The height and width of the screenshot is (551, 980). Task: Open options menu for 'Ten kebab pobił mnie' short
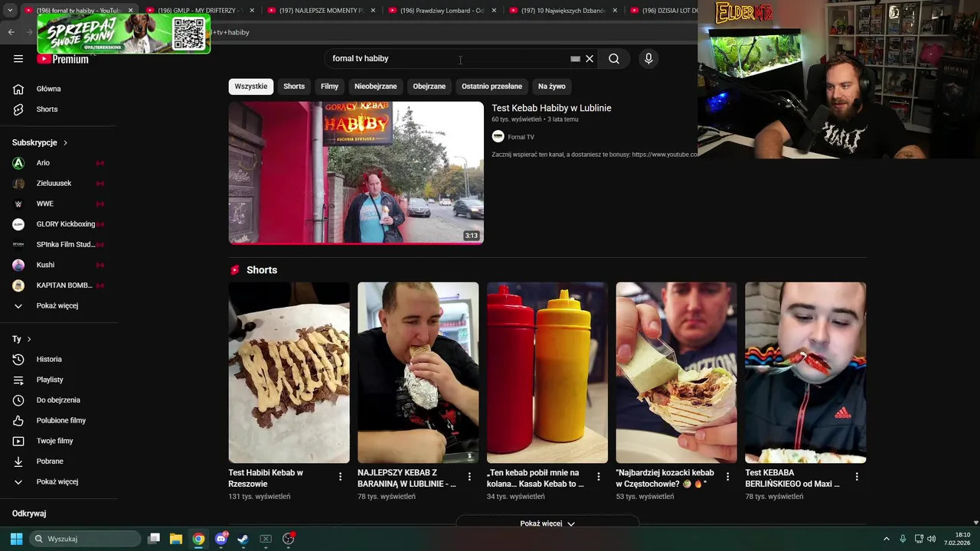click(599, 477)
